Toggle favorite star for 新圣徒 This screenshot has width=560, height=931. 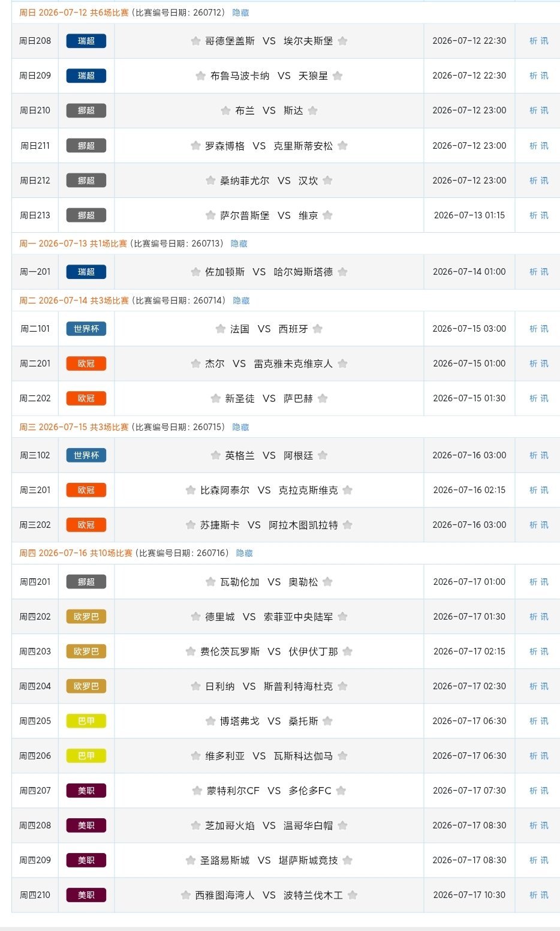click(216, 398)
